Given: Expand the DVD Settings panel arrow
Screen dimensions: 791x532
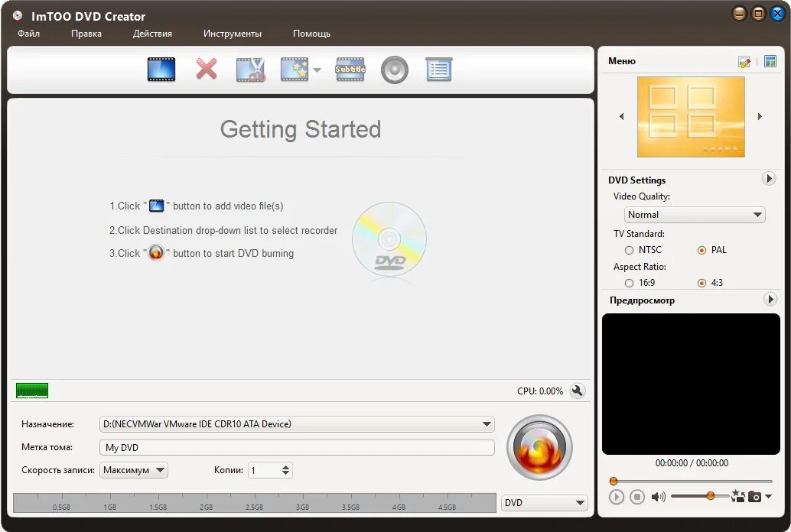Looking at the screenshot, I should [x=769, y=179].
